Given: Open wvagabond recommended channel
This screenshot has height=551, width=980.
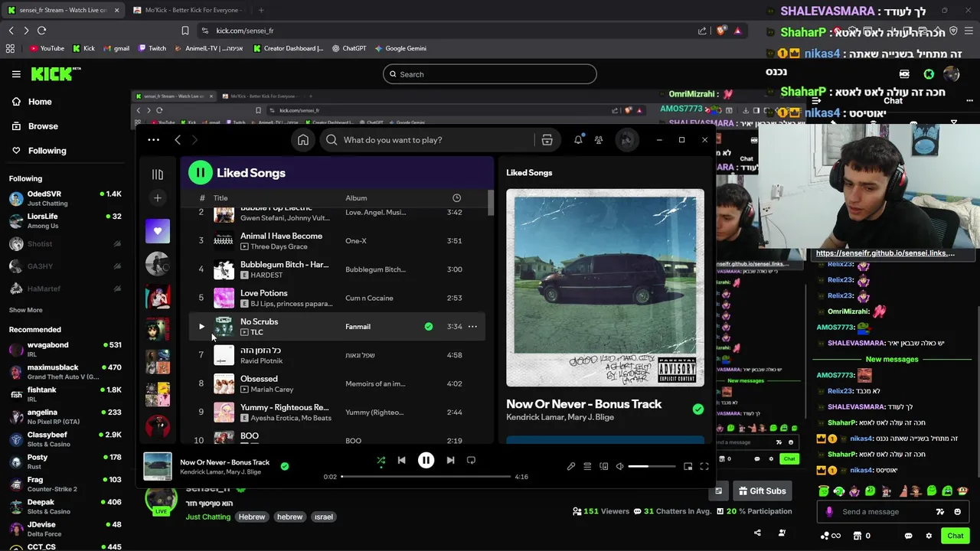Looking at the screenshot, I should pos(65,350).
